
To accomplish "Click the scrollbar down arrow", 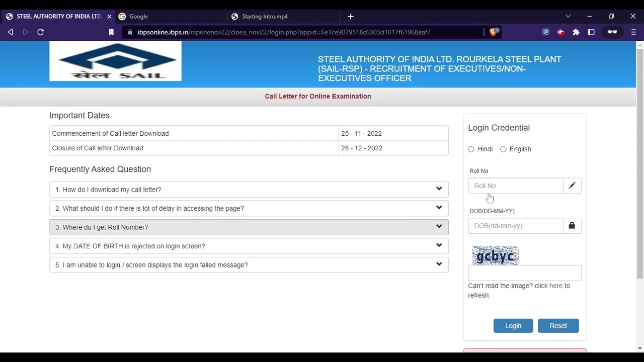I will tap(640, 348).
